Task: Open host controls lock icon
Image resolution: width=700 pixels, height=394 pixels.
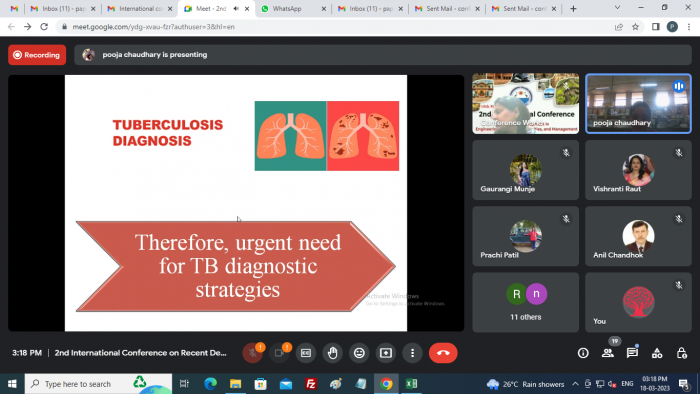Action: tap(681, 353)
